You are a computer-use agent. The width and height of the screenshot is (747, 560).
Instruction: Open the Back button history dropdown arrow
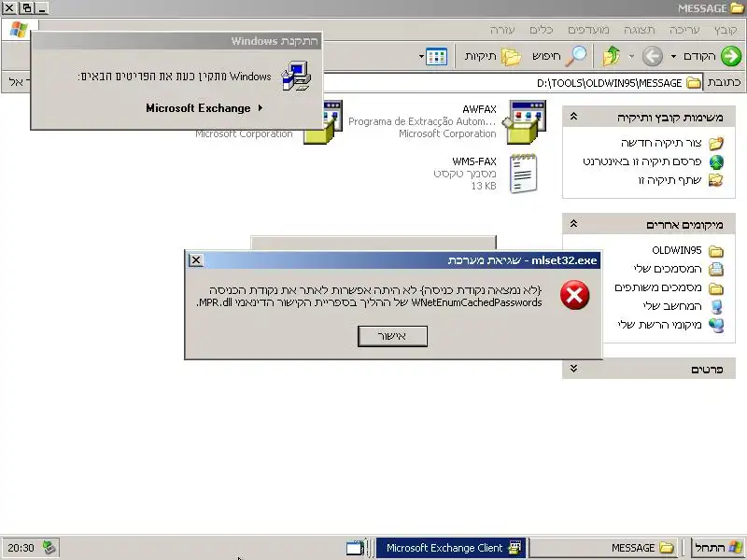[673, 57]
